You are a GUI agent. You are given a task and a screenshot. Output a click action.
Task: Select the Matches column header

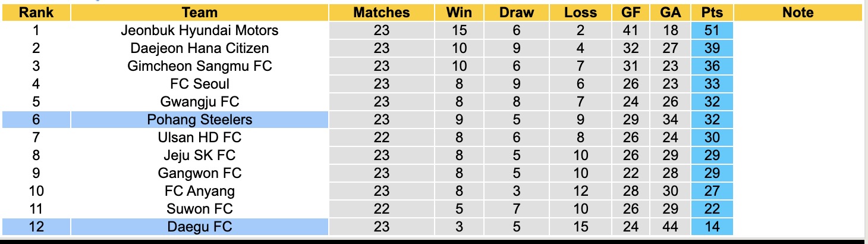(381, 12)
